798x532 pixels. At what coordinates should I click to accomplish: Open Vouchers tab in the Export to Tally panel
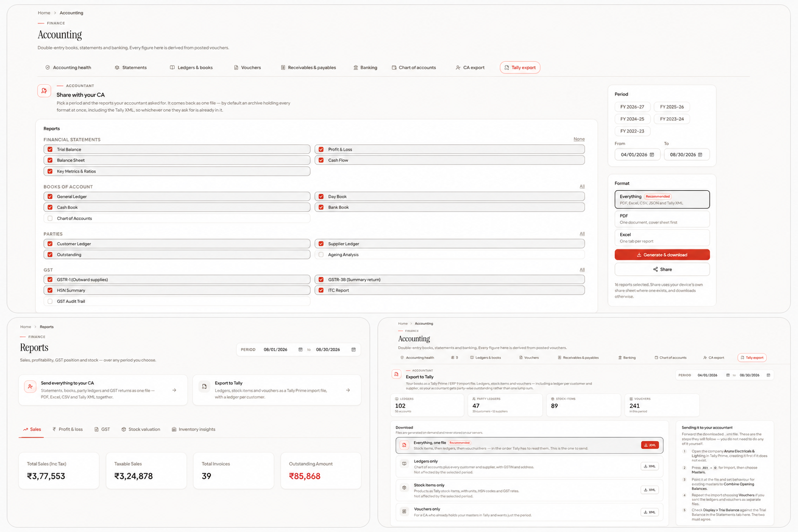point(529,358)
